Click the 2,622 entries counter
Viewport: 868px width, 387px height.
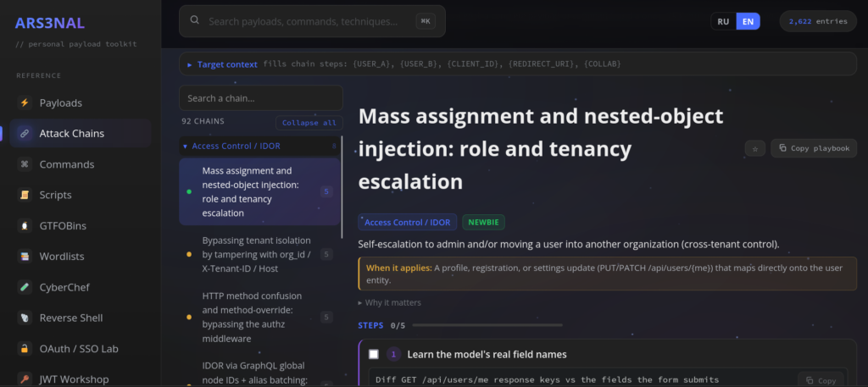point(818,21)
